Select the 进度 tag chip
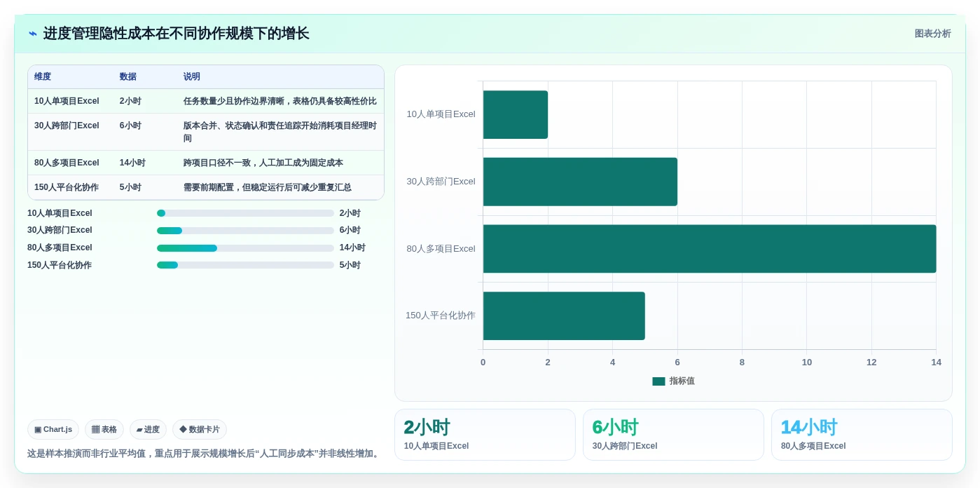980x488 pixels. click(148, 429)
